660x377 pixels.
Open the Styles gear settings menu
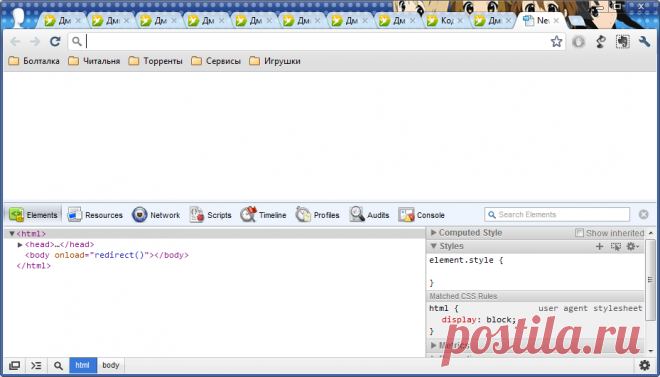click(633, 247)
